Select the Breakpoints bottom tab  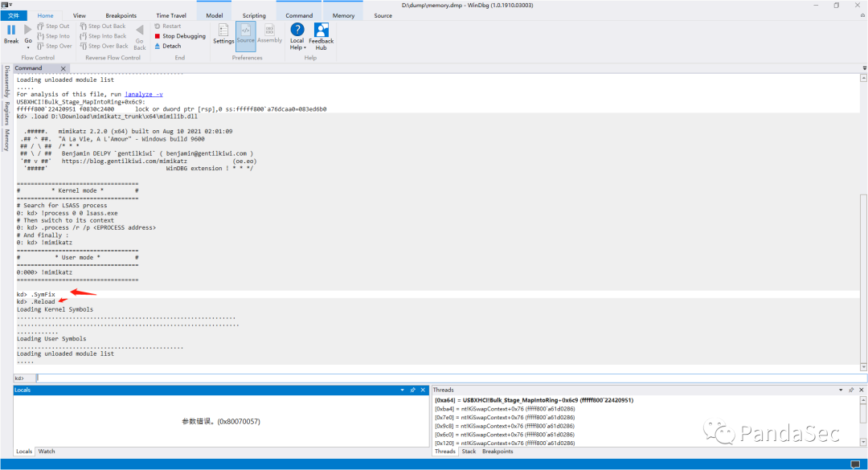(x=497, y=452)
